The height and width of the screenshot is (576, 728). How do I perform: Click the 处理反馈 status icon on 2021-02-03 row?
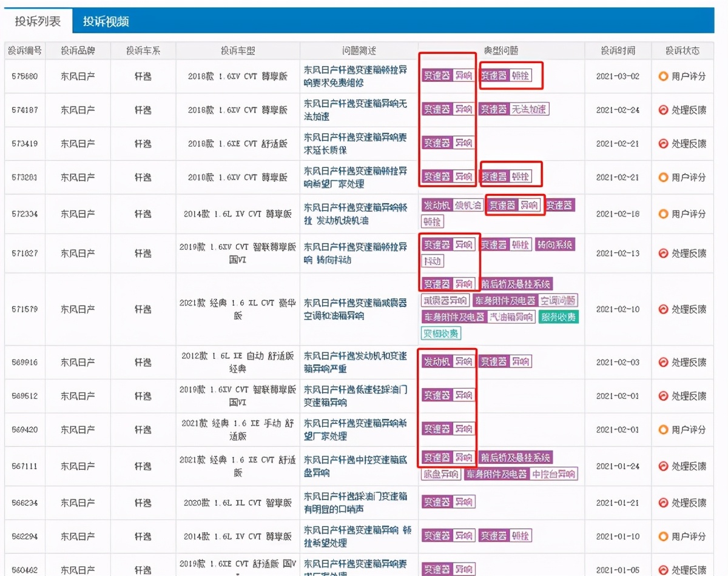pyautogui.click(x=664, y=362)
